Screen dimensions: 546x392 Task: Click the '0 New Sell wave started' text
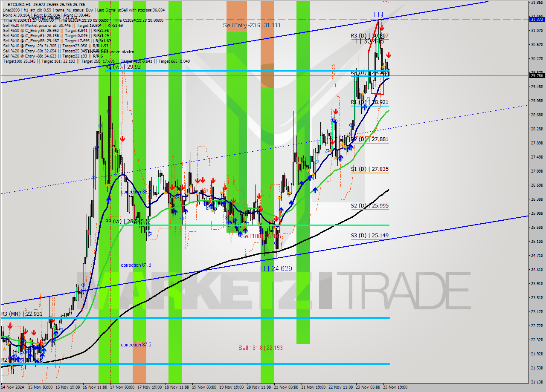pyautogui.click(x=111, y=51)
